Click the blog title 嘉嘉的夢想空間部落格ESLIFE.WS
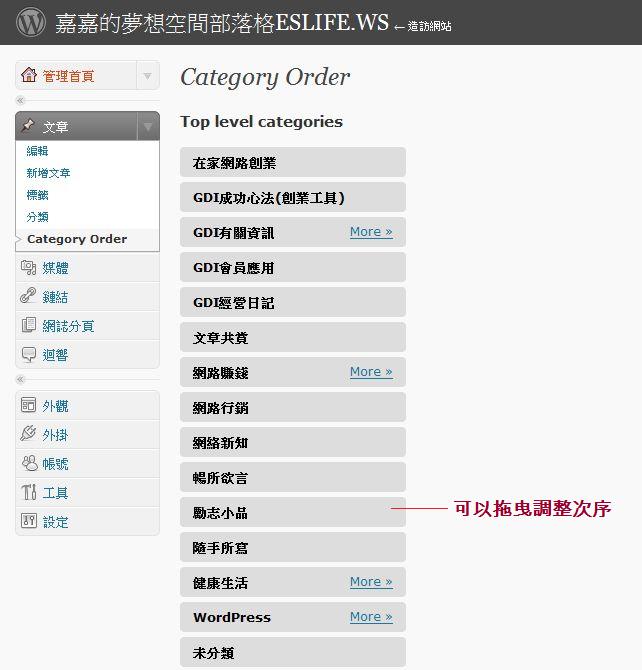Image resolution: width=642 pixels, height=670 pixels. click(x=222, y=23)
